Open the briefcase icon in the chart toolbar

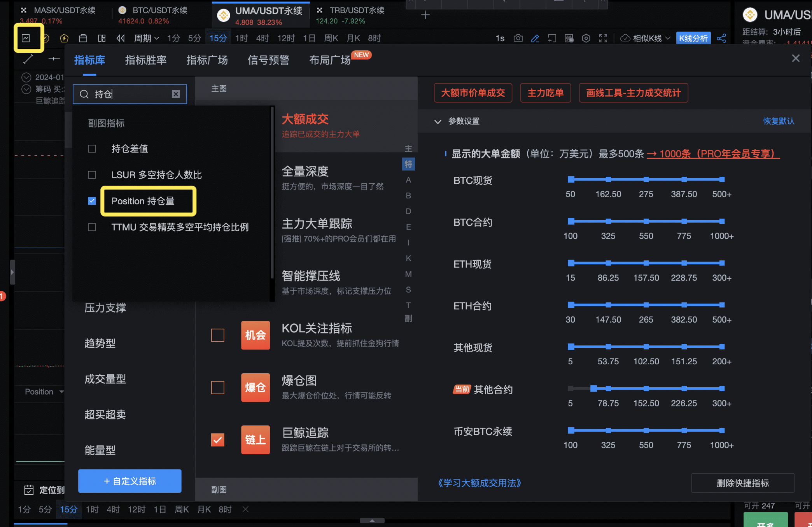(x=83, y=38)
